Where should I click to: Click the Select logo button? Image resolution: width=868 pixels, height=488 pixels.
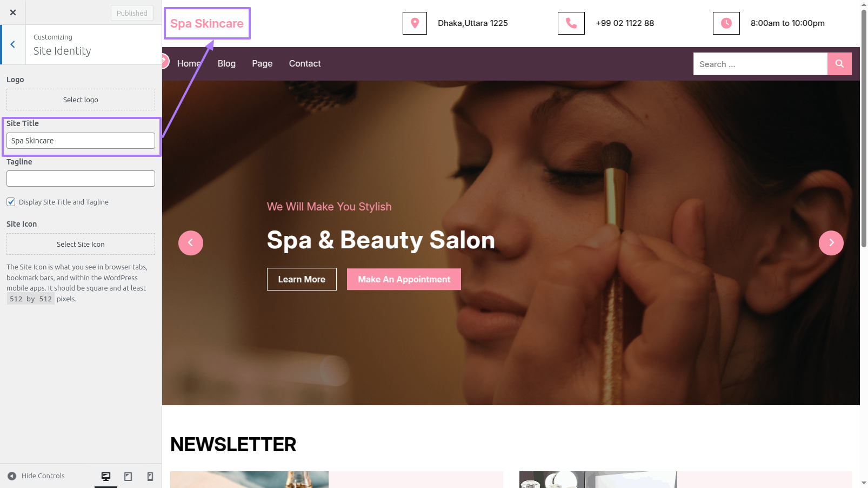tap(81, 100)
